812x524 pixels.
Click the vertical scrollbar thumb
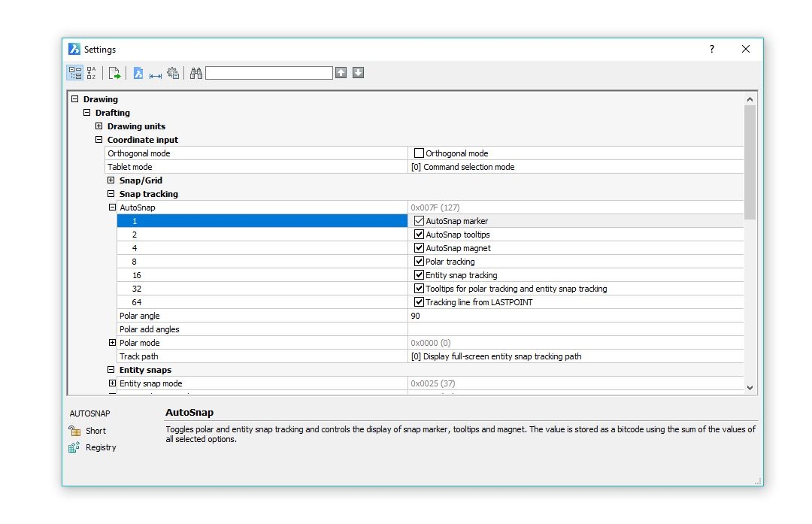point(750,162)
